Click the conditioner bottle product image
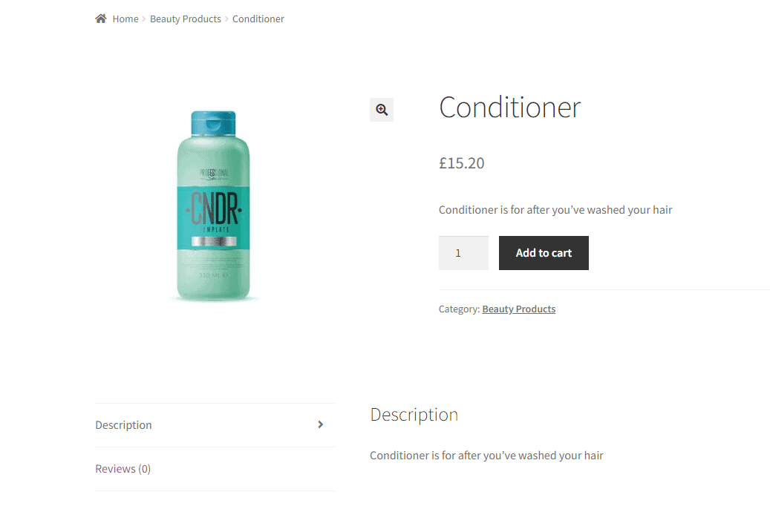This screenshot has height=532, width=770. [x=213, y=206]
